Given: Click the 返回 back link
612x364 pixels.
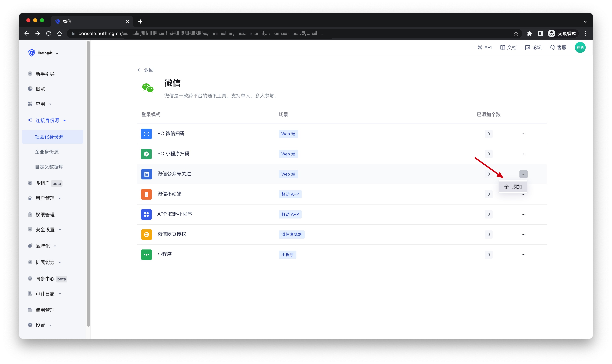Looking at the screenshot, I should pos(146,70).
